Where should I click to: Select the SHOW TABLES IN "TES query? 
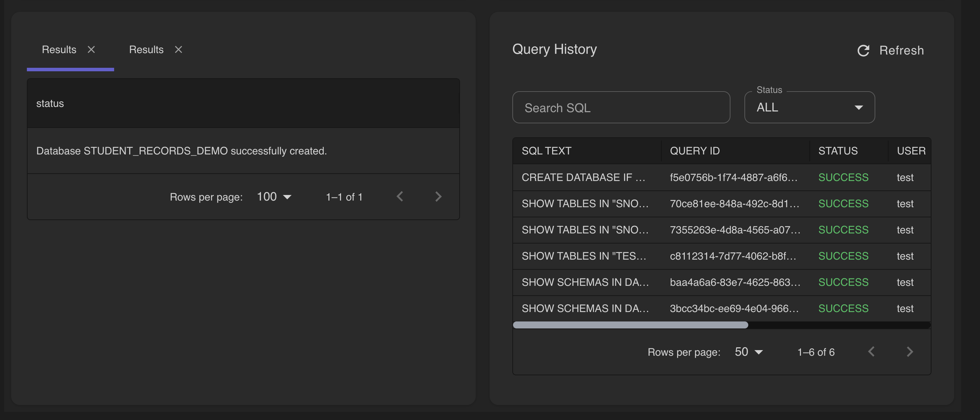722,256
